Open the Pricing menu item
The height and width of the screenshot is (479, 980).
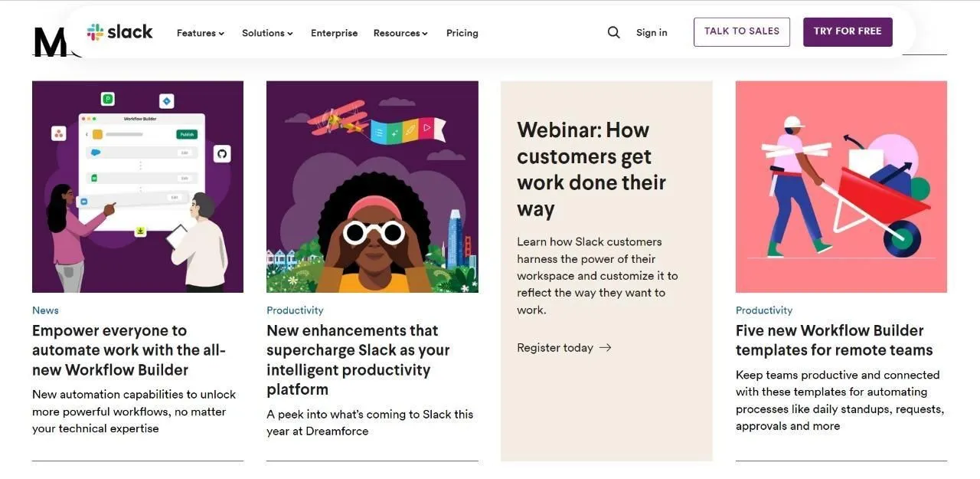(x=462, y=33)
